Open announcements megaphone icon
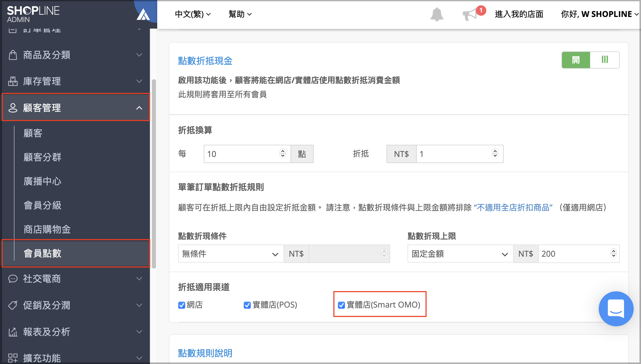Screen dimensions: 641x364 coord(470,14)
